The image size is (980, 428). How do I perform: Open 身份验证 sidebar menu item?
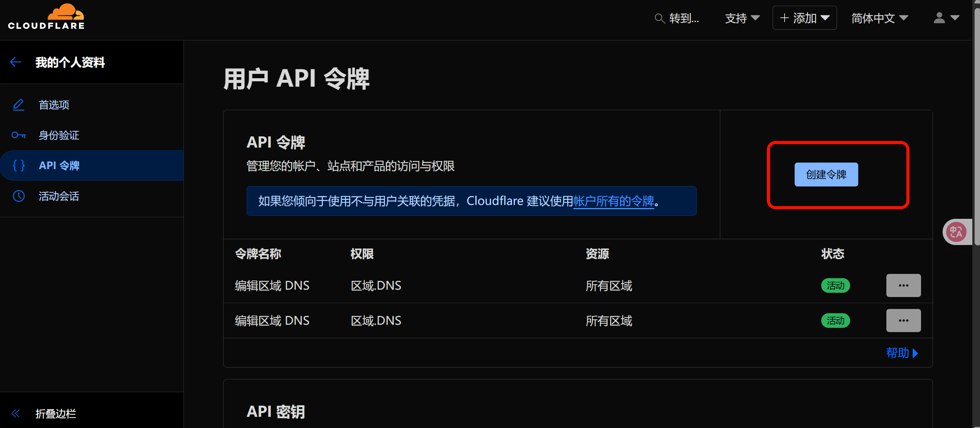click(x=59, y=135)
